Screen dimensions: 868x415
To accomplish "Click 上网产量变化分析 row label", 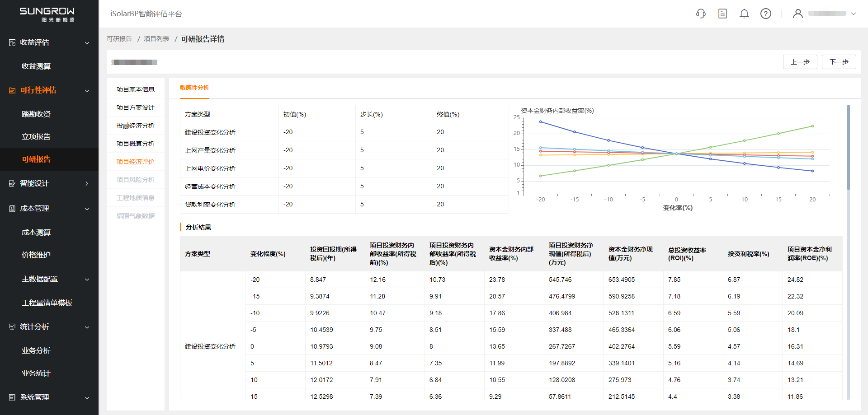I will 210,150.
